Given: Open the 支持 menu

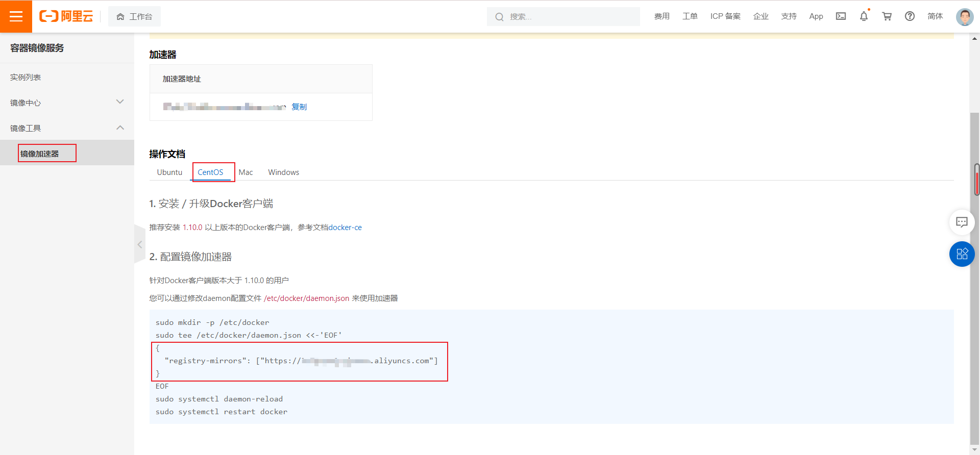Looking at the screenshot, I should (789, 16).
